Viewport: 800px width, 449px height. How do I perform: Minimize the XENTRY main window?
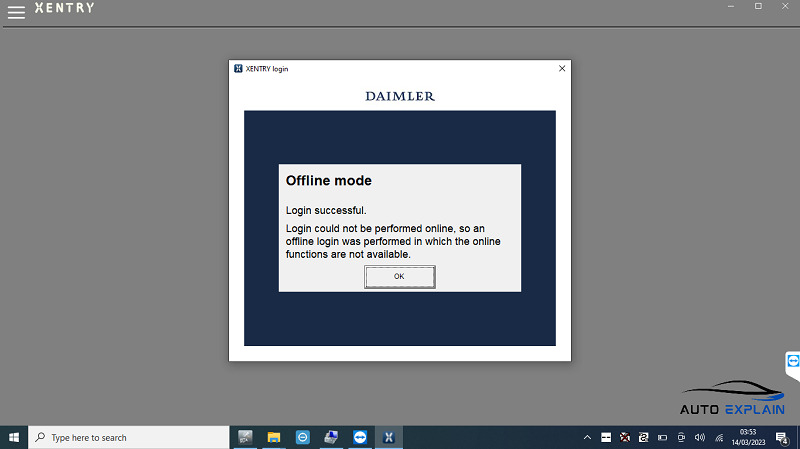tap(731, 7)
